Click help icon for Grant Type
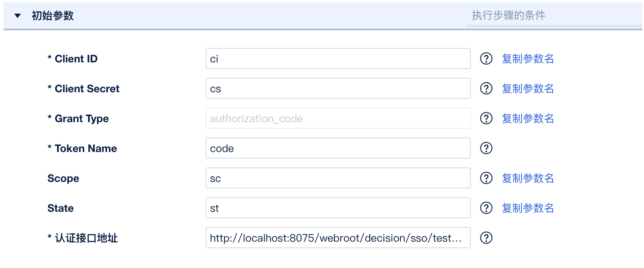 click(x=486, y=119)
